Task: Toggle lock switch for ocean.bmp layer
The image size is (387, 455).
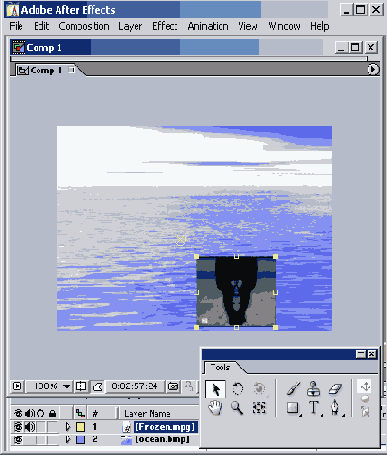Action: 52,440
